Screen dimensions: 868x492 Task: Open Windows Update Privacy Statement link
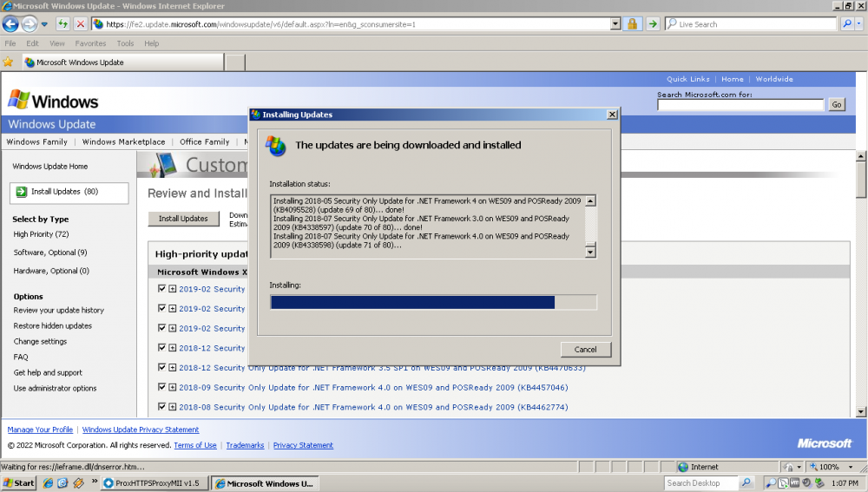tap(141, 430)
